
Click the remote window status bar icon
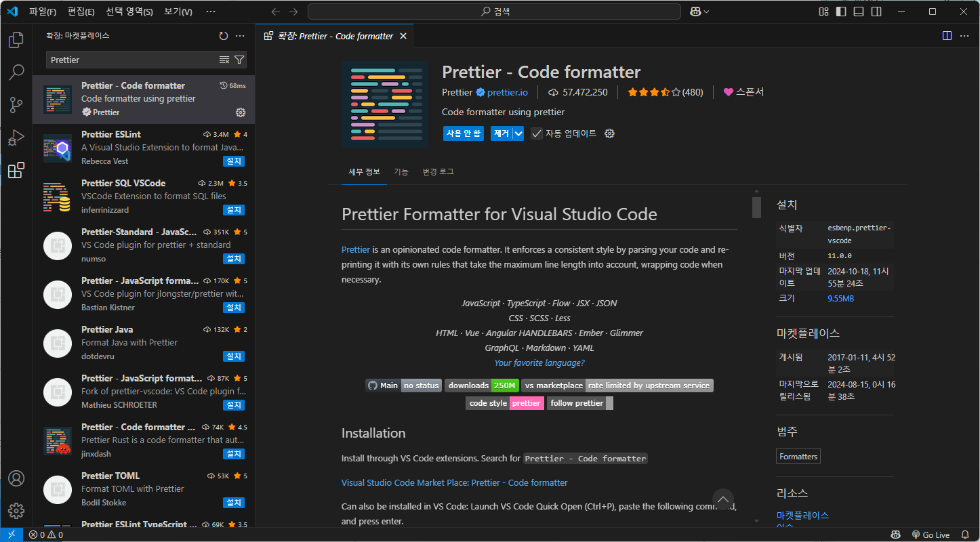(x=12, y=535)
